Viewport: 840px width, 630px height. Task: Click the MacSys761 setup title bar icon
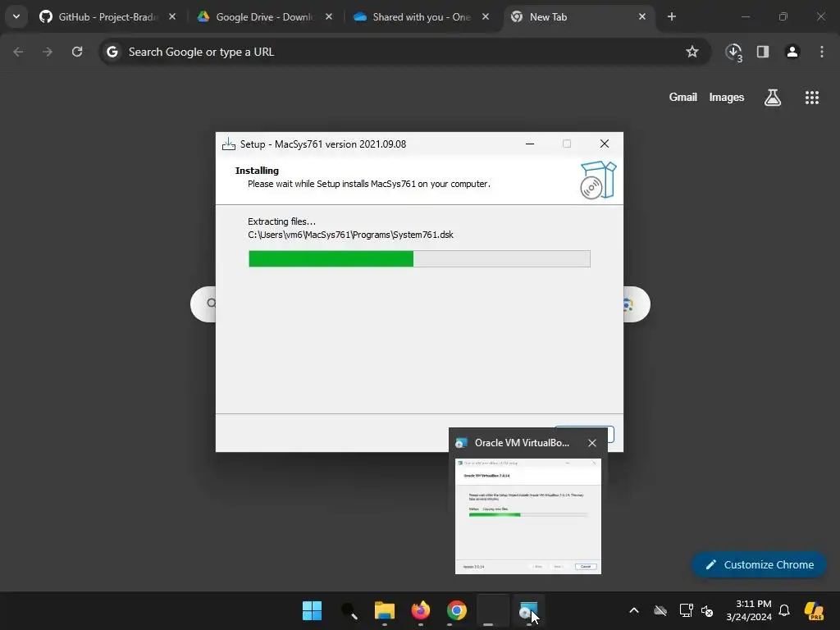(229, 144)
